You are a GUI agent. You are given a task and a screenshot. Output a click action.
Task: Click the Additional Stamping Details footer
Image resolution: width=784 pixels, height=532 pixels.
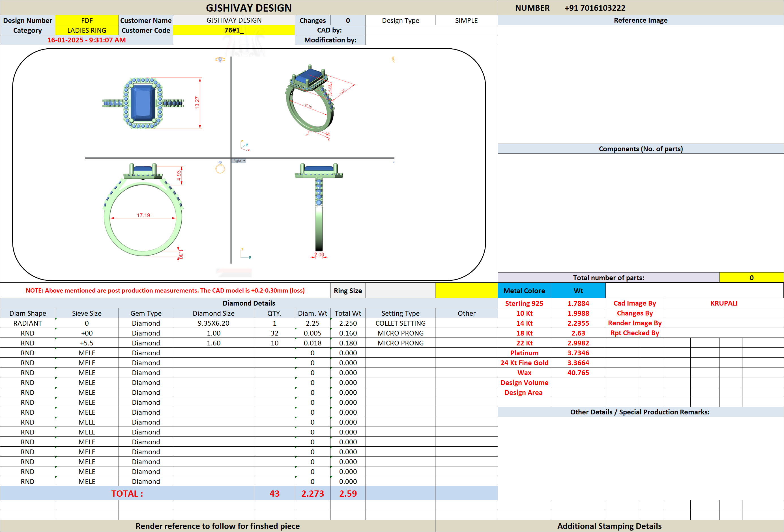click(x=609, y=526)
